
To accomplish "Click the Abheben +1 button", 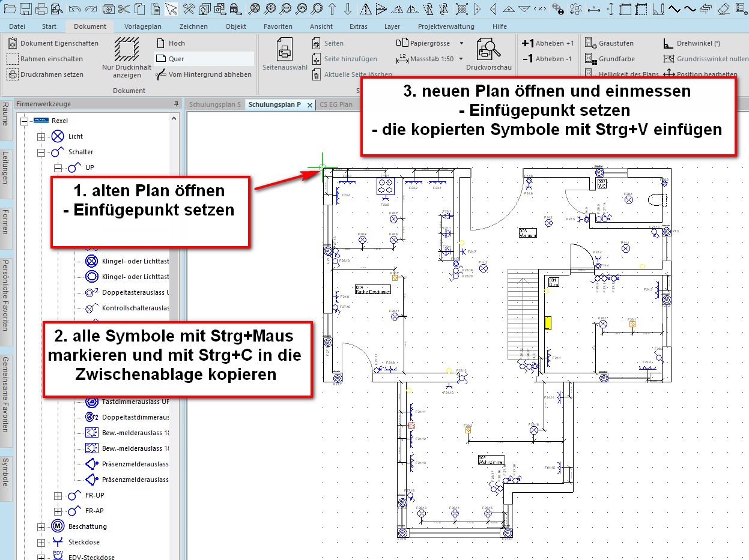I will point(548,43).
